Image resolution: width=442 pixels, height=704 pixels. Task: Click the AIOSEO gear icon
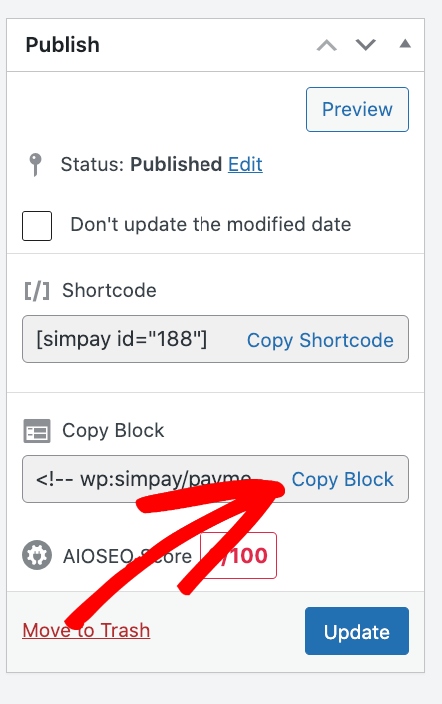37,555
